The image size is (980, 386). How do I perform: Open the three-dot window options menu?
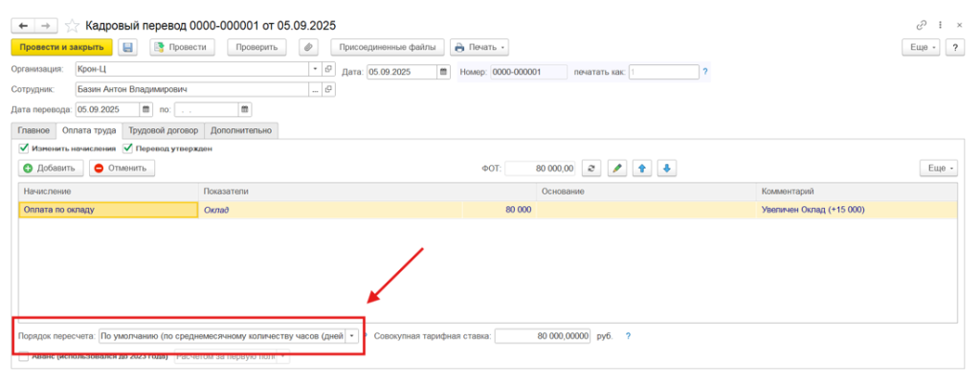940,26
